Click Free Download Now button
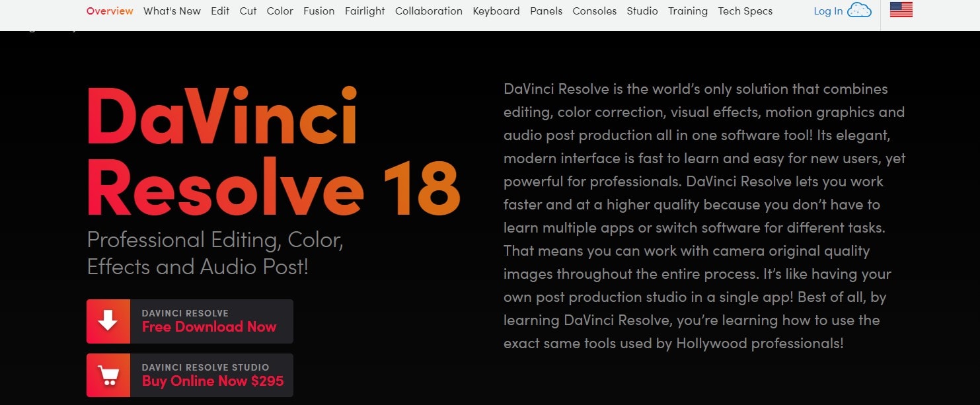980x405 pixels. click(x=190, y=321)
